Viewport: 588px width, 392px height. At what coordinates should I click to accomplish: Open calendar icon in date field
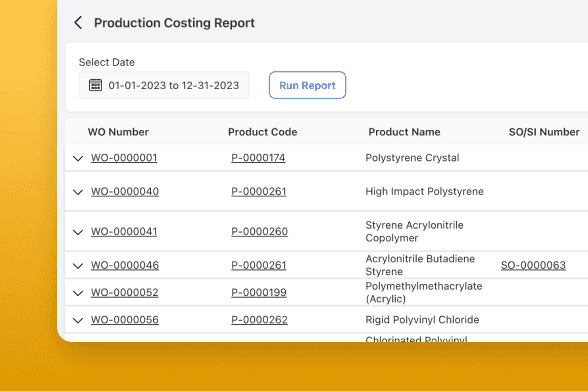(95, 85)
